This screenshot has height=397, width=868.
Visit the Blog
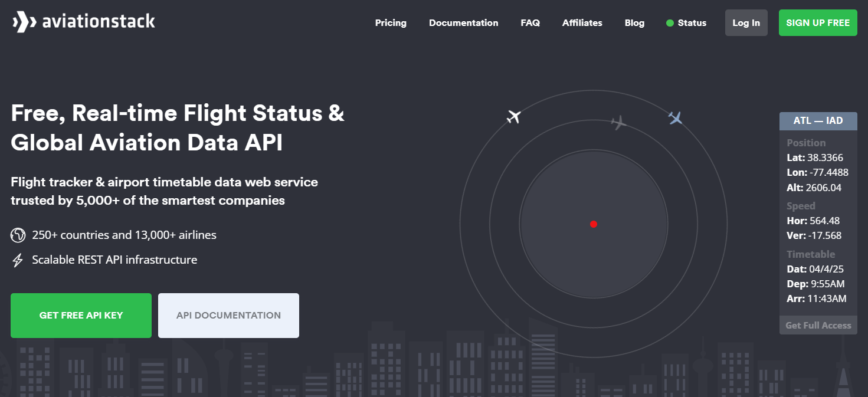click(x=634, y=23)
